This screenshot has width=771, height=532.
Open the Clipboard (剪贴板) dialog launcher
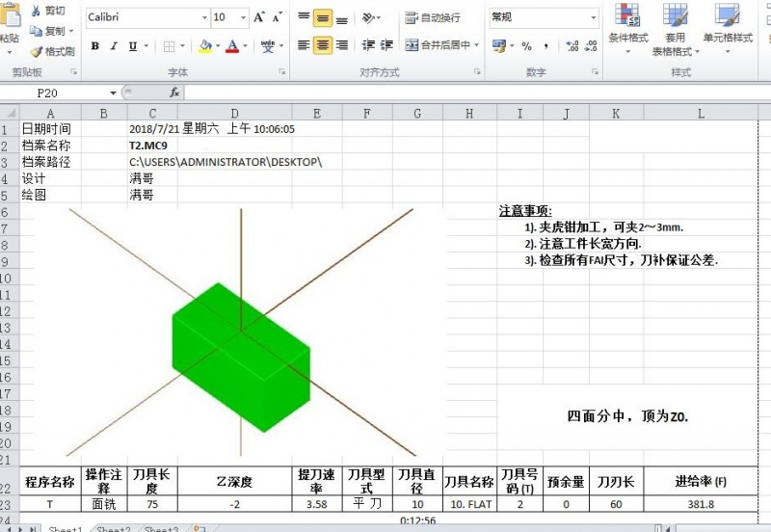[x=74, y=72]
